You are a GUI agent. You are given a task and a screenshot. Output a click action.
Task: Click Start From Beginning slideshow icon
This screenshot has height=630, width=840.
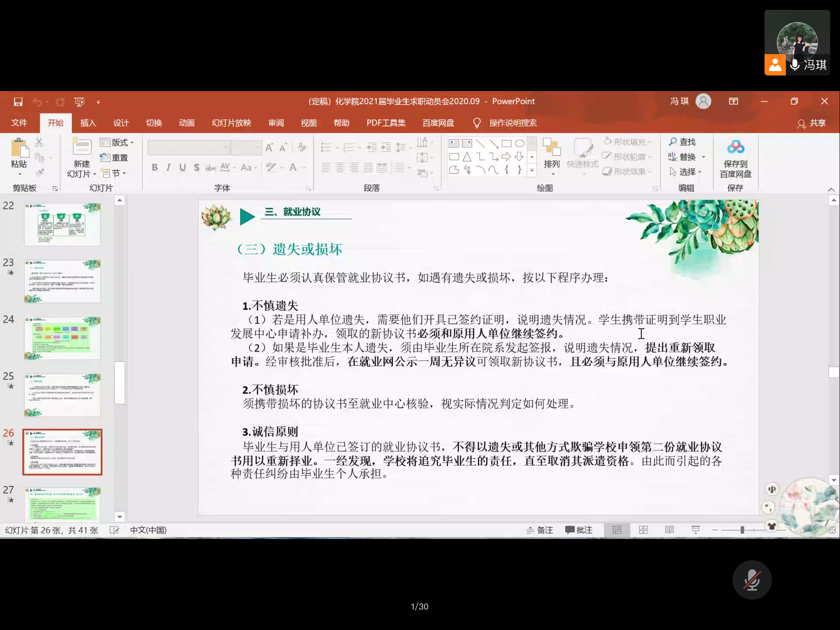click(79, 102)
